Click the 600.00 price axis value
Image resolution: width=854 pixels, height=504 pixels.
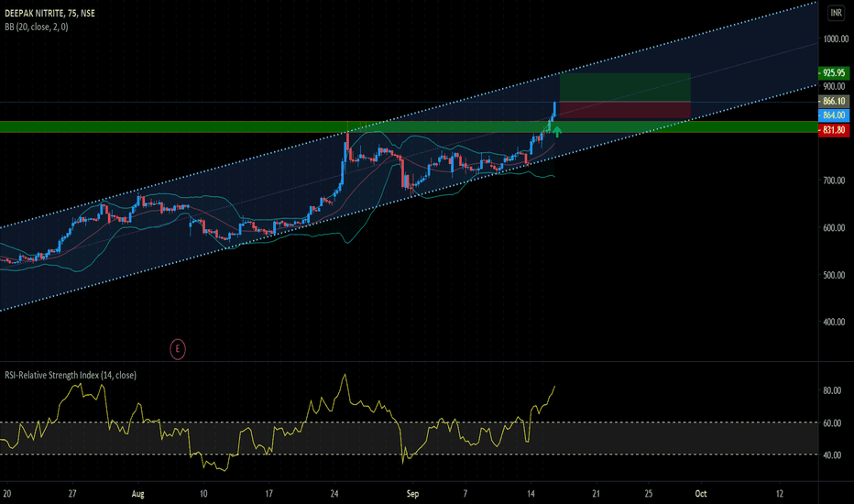[x=835, y=228]
